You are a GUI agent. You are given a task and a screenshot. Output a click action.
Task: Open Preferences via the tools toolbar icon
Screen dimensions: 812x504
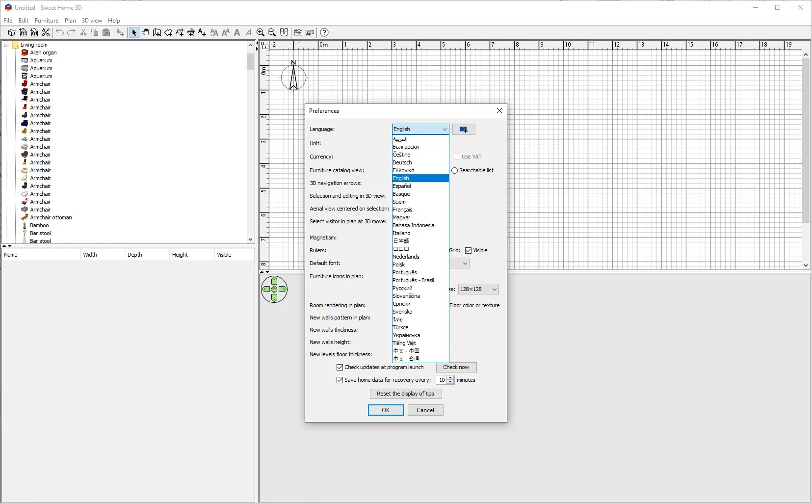(x=46, y=32)
